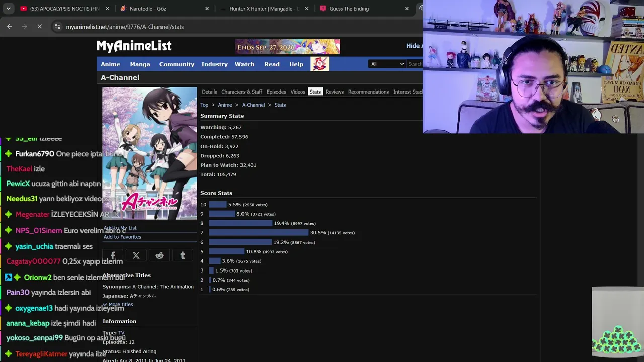Click the MyAnimeList search field
The width and height of the screenshot is (644, 362).
point(415,64)
